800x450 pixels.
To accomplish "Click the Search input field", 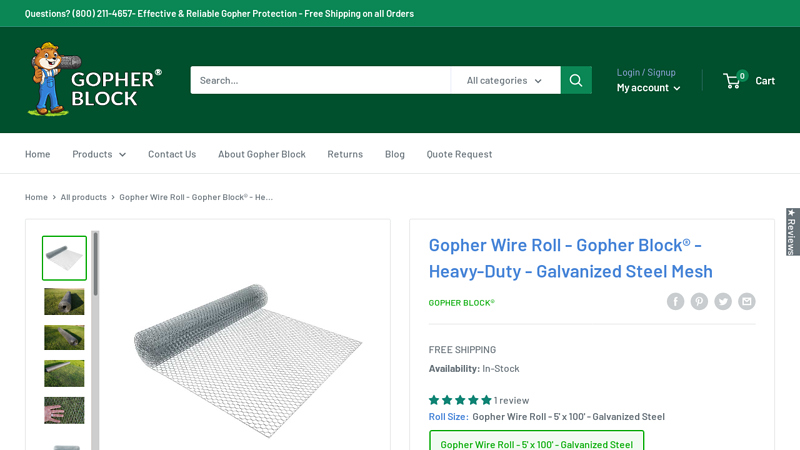I will point(320,80).
